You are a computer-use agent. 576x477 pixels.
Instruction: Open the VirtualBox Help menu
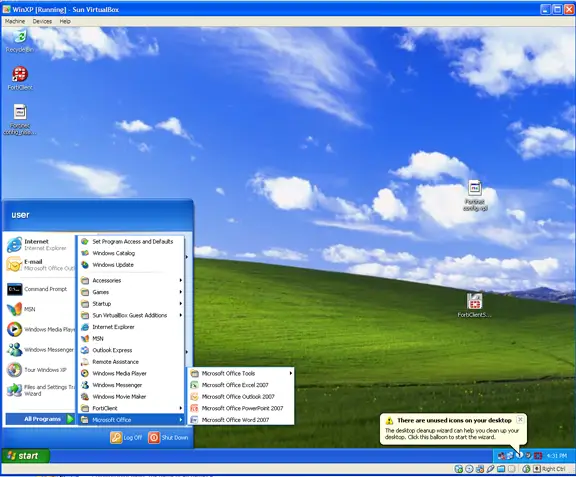click(65, 21)
